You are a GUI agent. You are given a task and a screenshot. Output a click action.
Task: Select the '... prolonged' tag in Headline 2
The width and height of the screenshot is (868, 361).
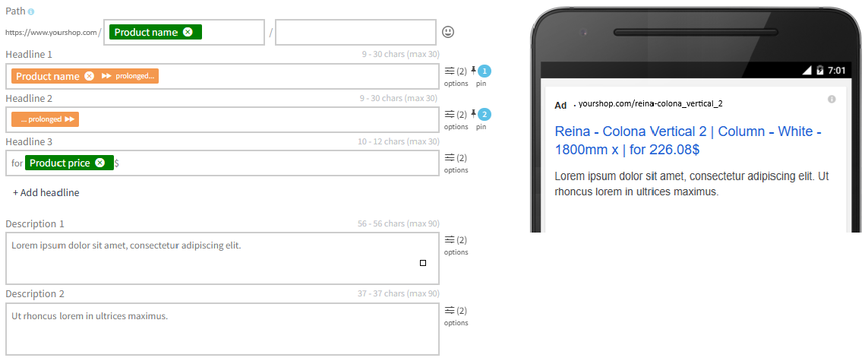point(46,119)
